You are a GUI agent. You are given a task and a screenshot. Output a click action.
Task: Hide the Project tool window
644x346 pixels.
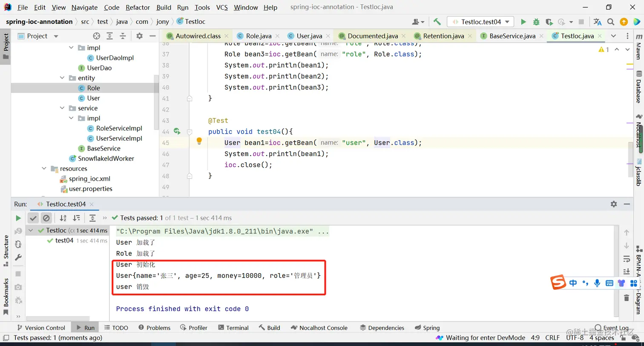[152, 36]
